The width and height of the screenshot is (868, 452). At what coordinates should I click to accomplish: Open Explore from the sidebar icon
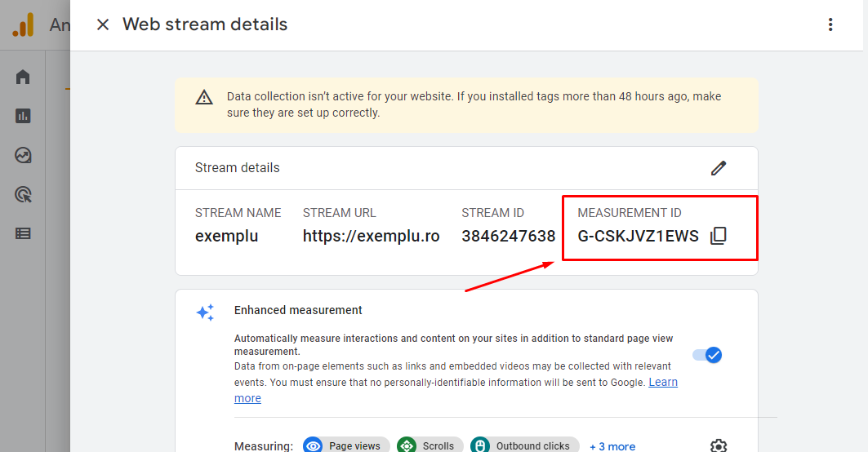23,155
